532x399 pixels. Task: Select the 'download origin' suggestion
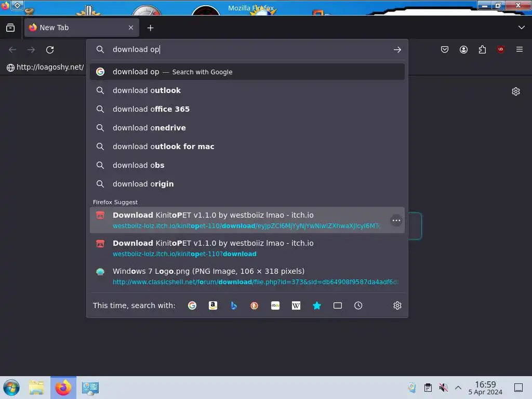click(x=247, y=183)
